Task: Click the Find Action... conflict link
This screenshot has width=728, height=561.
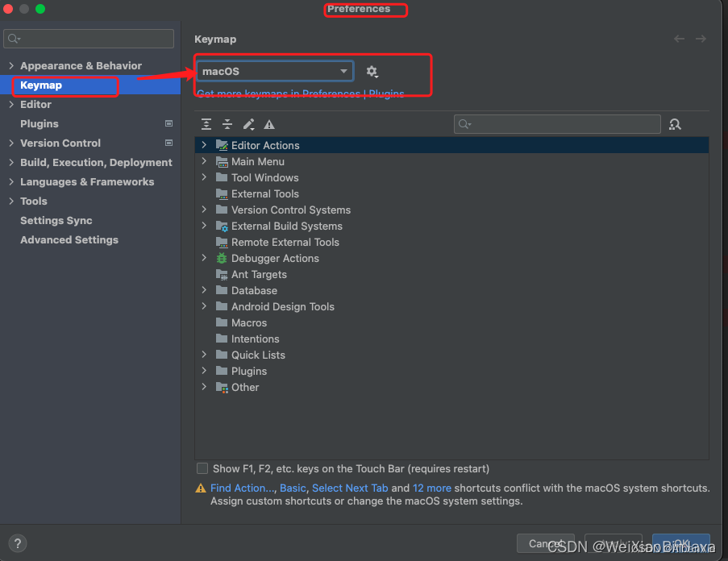Action: [x=243, y=488]
